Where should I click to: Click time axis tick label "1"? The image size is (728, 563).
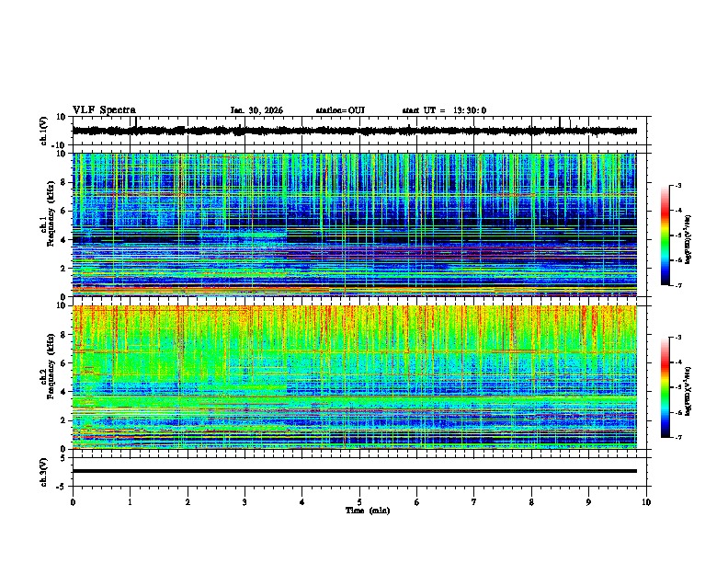[130, 502]
